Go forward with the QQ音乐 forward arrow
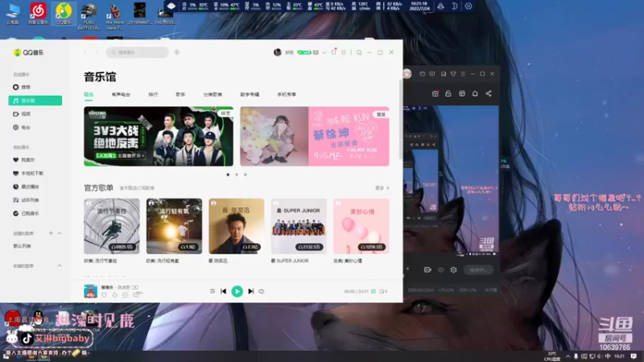The height and width of the screenshot is (362, 644). click(x=97, y=52)
